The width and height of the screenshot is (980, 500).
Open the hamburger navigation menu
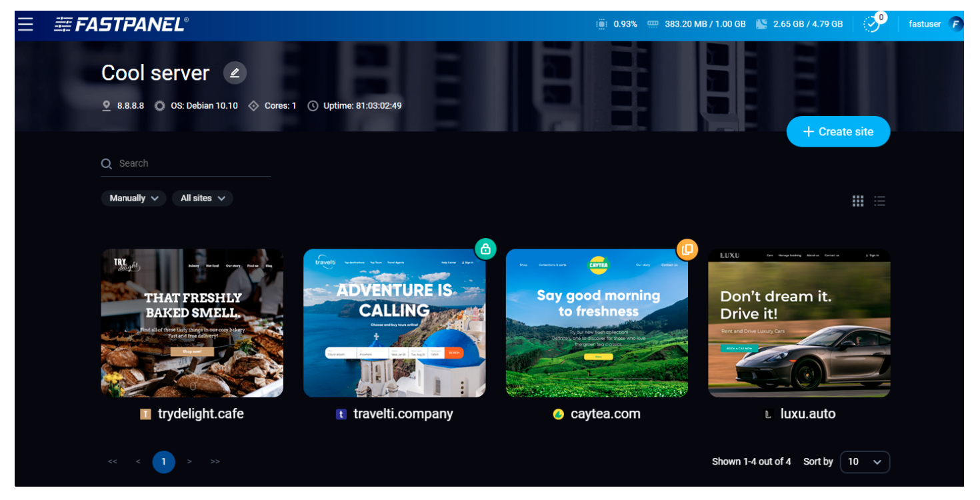coord(25,25)
